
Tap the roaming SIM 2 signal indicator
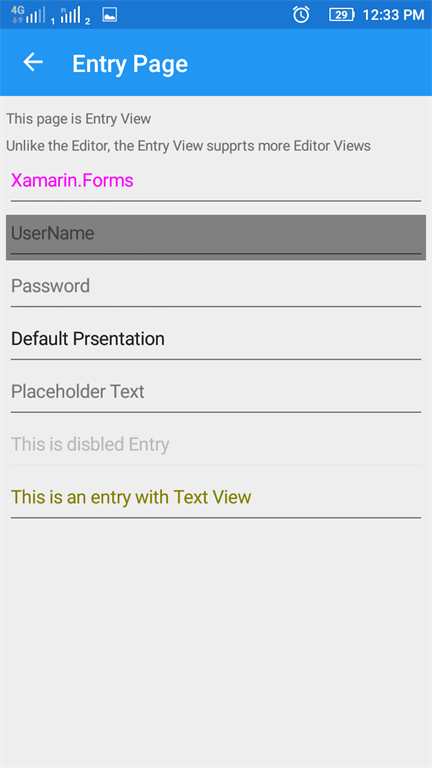coord(75,16)
